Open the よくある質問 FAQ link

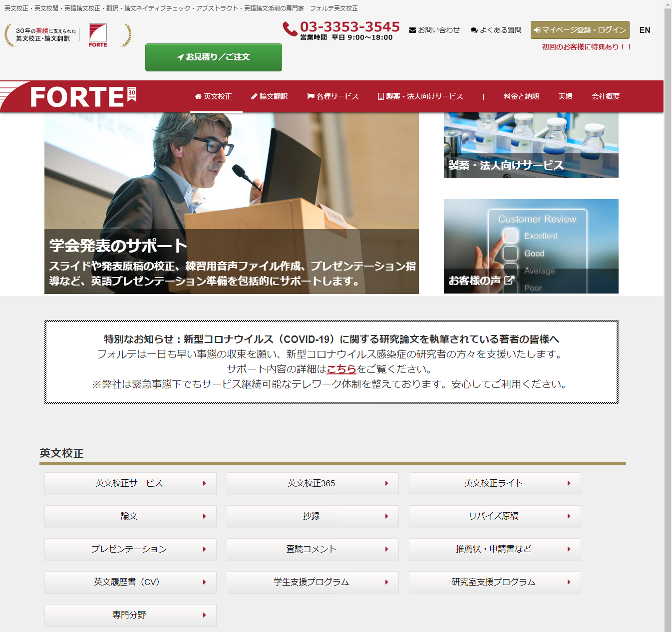pos(496,30)
